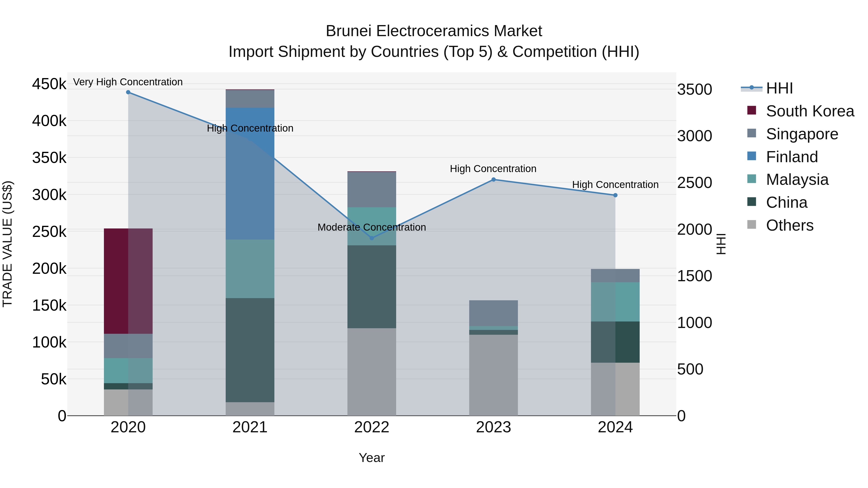Click the Malaysia teal legend swatch
This screenshot has width=868, height=488.
click(751, 179)
